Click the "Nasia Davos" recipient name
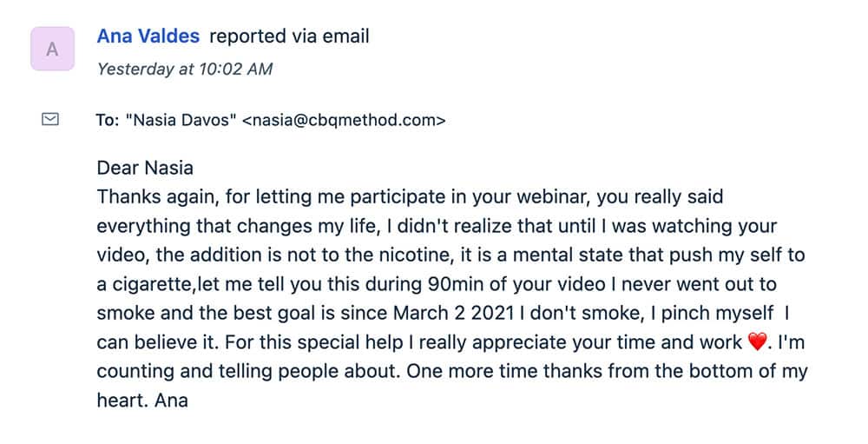 point(180,121)
